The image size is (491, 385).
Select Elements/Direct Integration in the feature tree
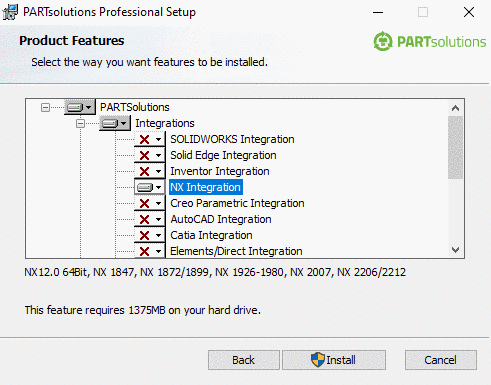(236, 251)
